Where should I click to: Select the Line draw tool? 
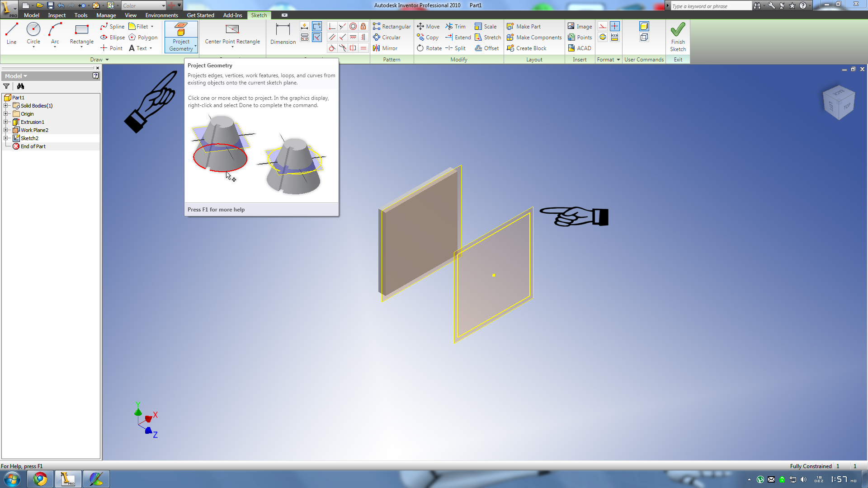11,33
